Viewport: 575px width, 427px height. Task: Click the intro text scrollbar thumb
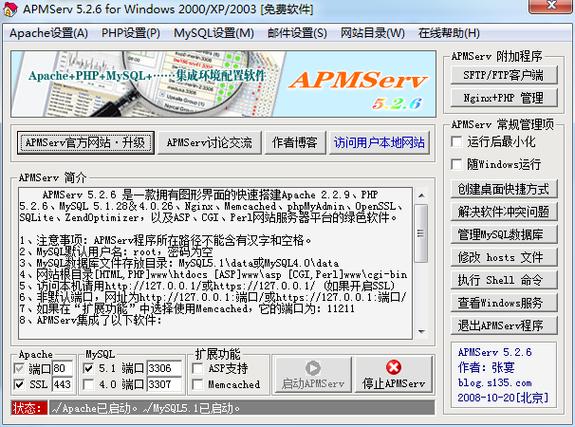coord(422,233)
